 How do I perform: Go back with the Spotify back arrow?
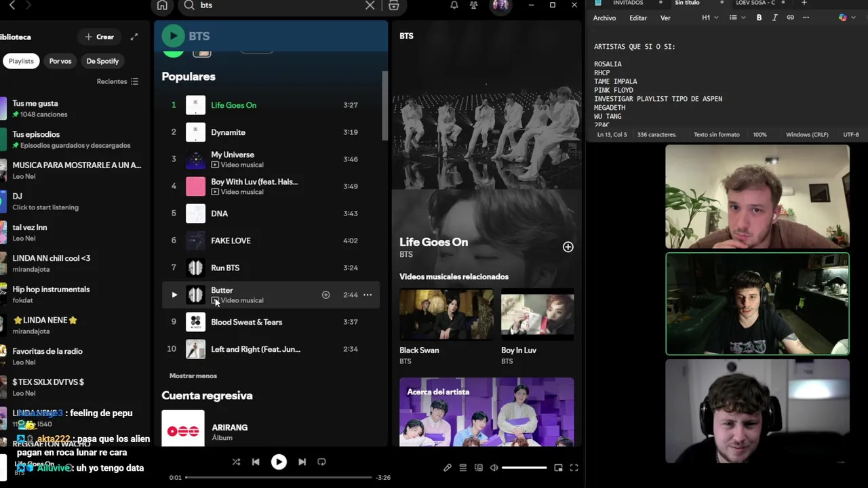(x=12, y=5)
